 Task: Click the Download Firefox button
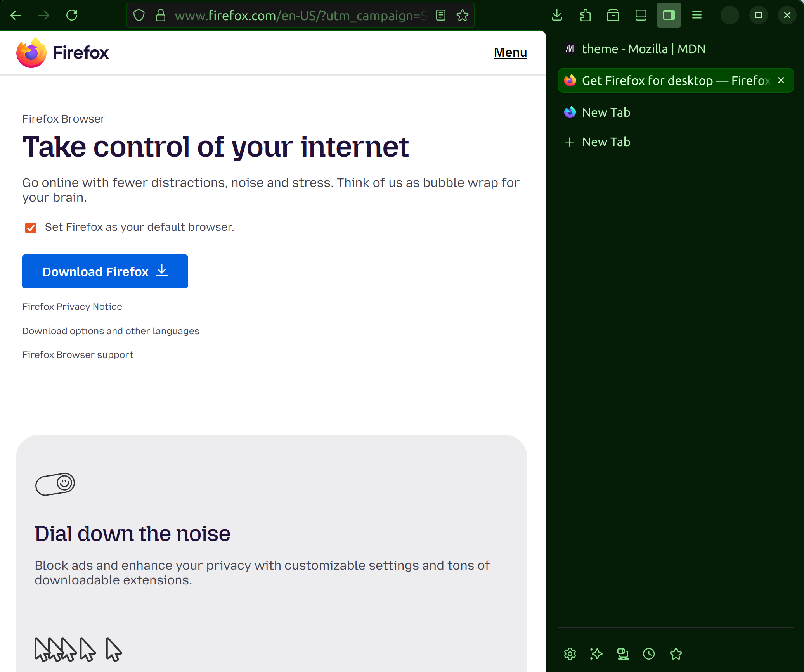105,271
